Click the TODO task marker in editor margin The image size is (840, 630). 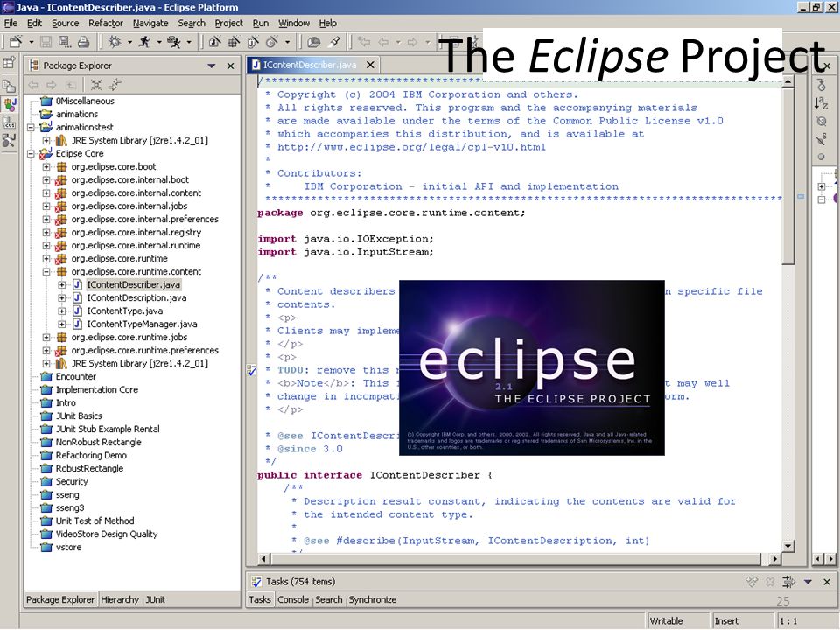[x=252, y=370]
